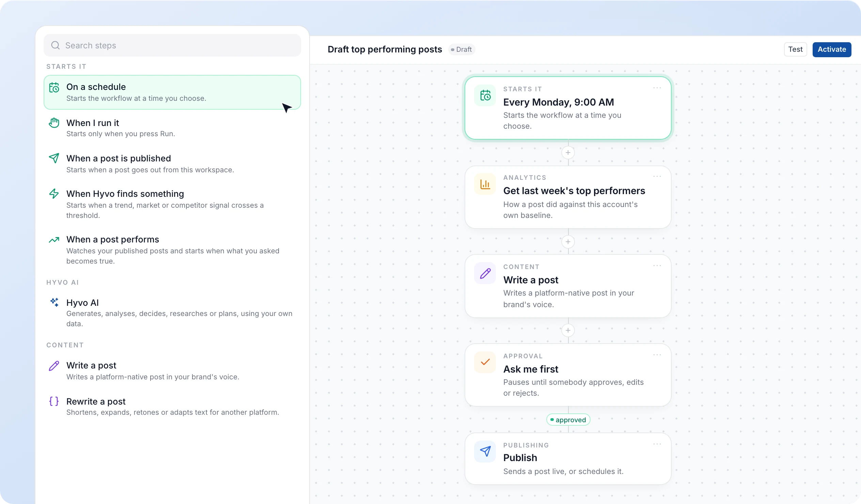861x504 pixels.
Task: Click the bar chart icon on Analytics card
Action: 485,184
